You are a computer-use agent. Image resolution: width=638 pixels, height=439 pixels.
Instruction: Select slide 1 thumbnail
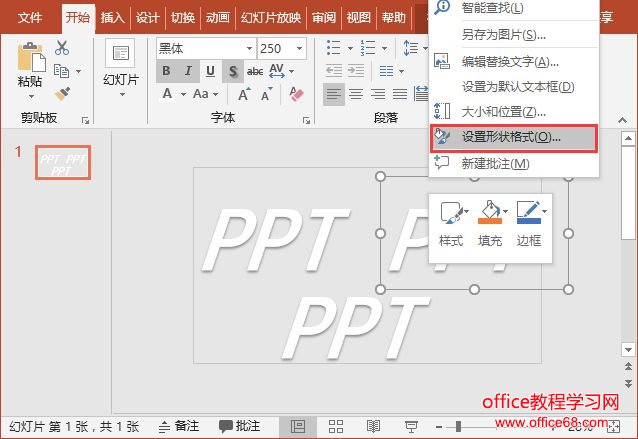point(63,162)
